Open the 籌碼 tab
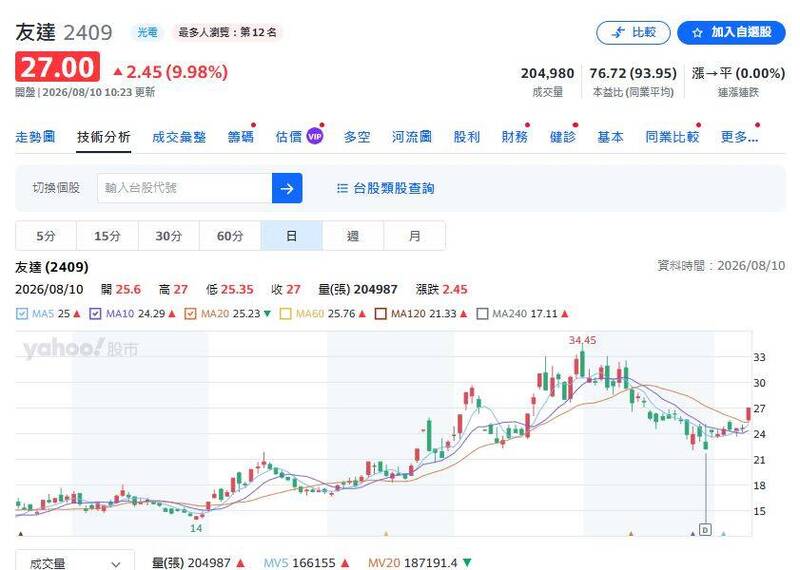The image size is (800, 570). point(240,137)
